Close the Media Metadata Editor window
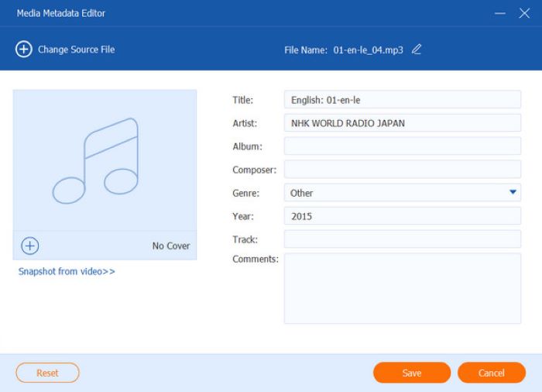Viewport: 542px width, 392px height. click(524, 13)
